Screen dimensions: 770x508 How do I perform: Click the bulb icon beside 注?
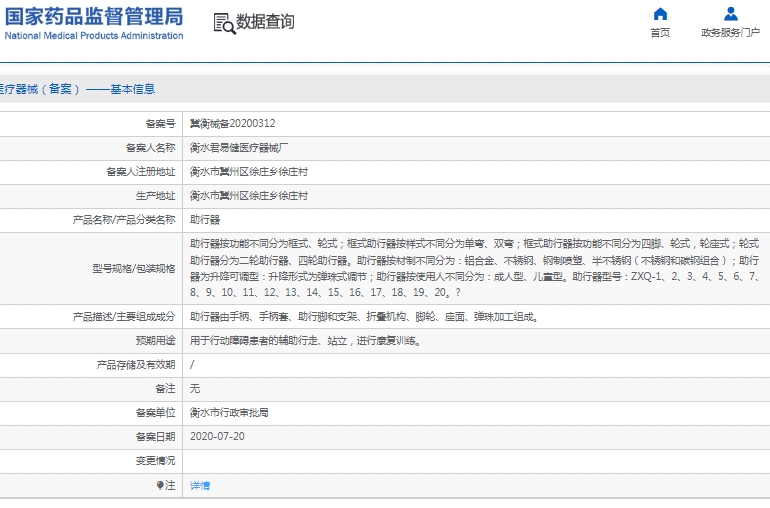(160, 485)
